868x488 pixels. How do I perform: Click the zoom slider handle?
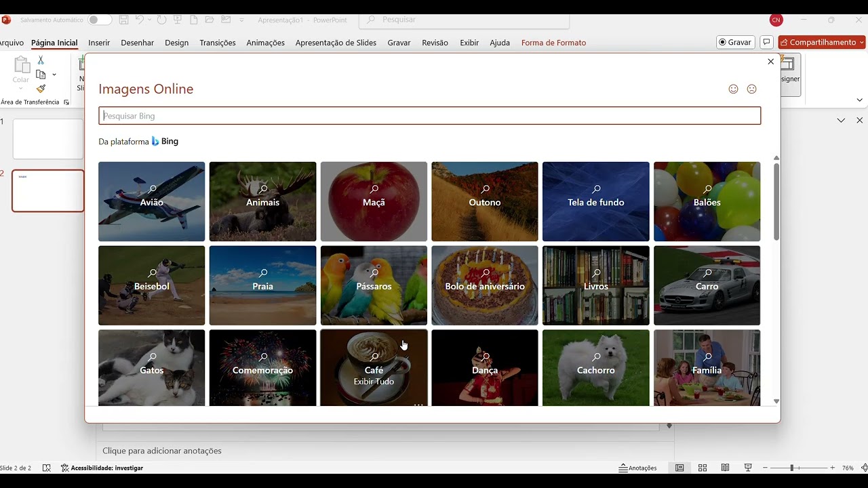click(x=791, y=468)
